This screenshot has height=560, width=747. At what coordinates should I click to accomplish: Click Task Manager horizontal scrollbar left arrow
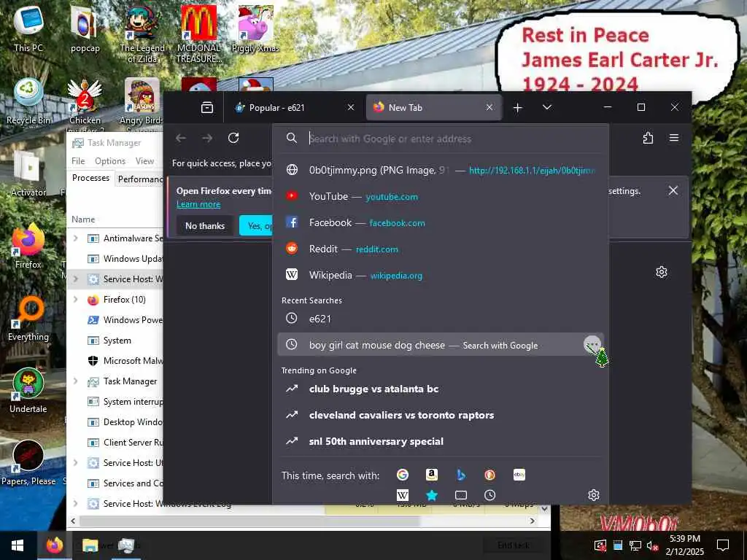click(x=73, y=521)
